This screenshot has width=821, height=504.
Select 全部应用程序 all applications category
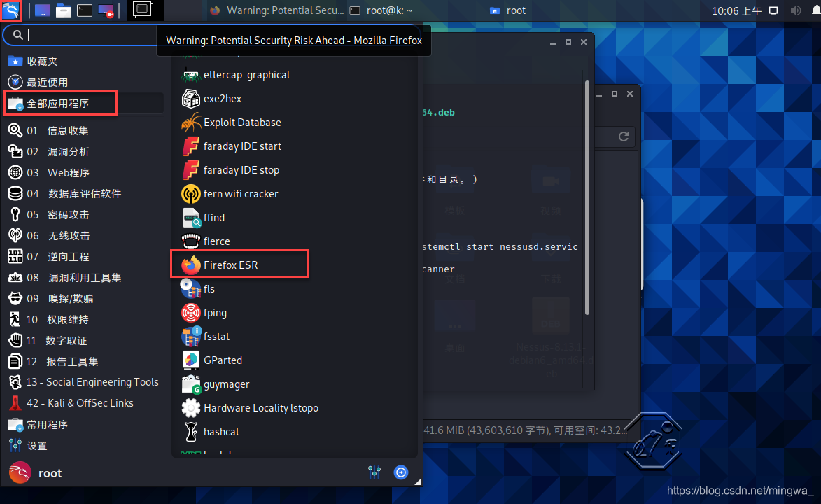84,103
